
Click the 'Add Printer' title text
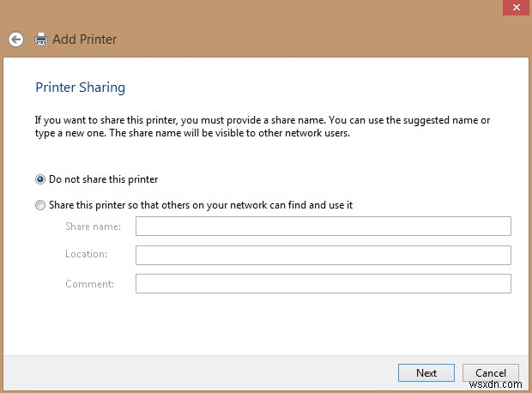[x=84, y=39]
